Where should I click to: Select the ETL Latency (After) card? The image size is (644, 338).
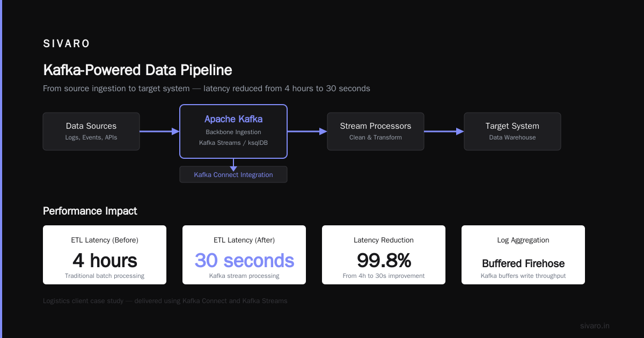point(244,255)
